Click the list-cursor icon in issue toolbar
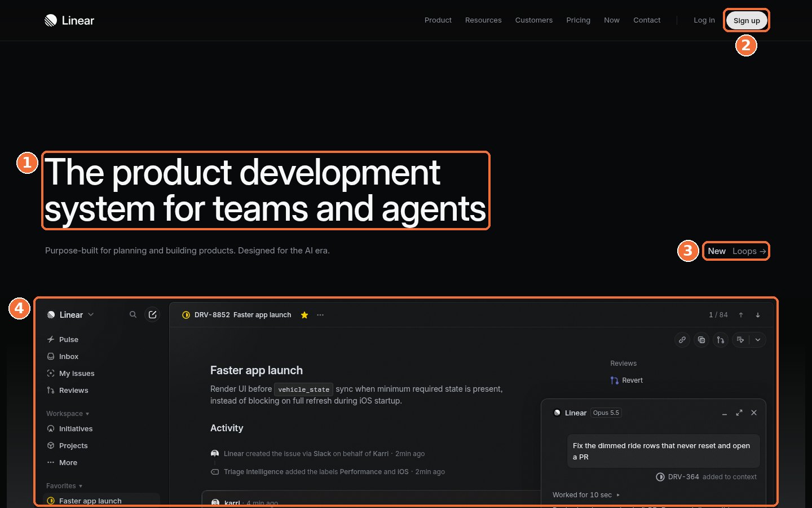Image resolution: width=812 pixels, height=508 pixels. point(740,340)
